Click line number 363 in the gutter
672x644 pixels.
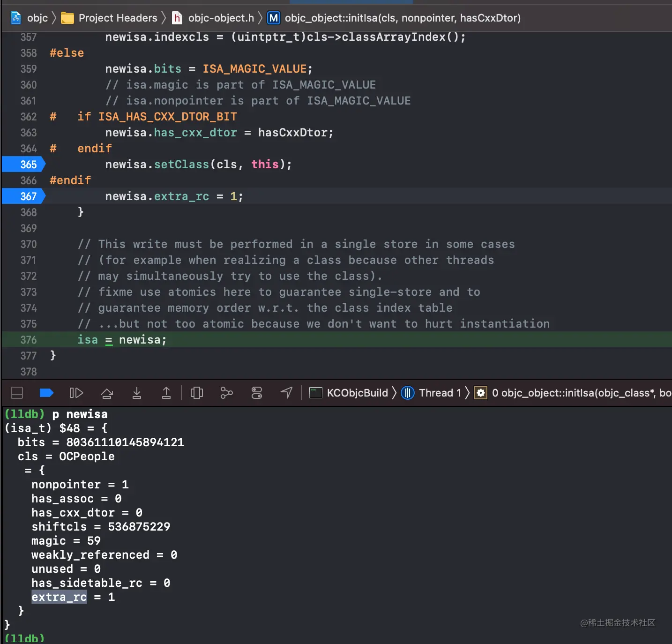29,133
